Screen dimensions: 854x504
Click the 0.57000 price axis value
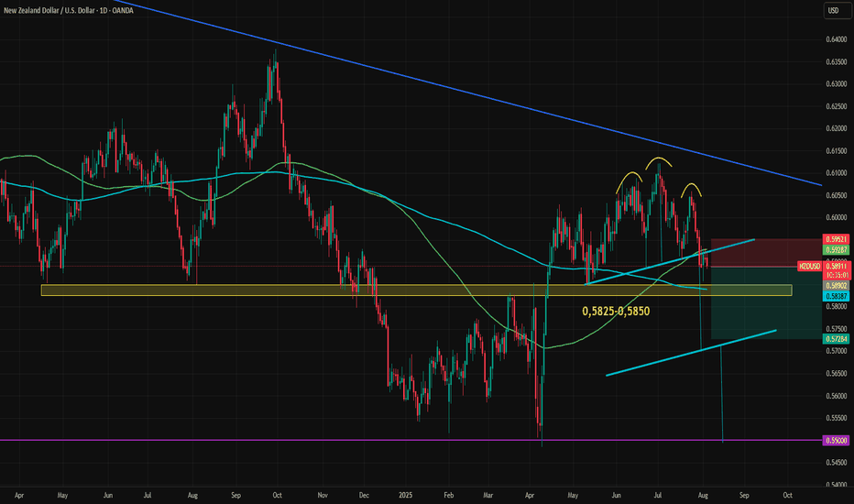pos(836,351)
